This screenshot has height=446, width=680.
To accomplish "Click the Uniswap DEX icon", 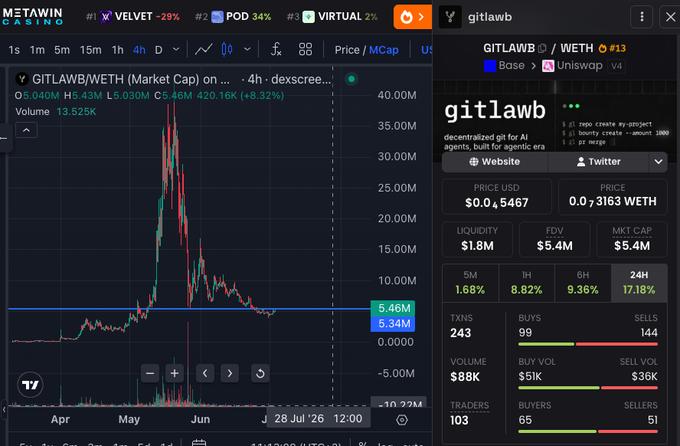I will [548, 66].
